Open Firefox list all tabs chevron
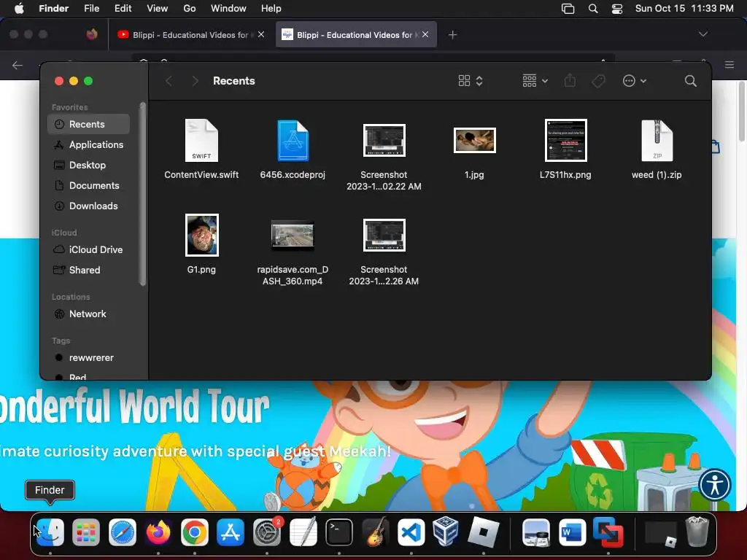This screenshot has height=560, width=747. pos(703,34)
